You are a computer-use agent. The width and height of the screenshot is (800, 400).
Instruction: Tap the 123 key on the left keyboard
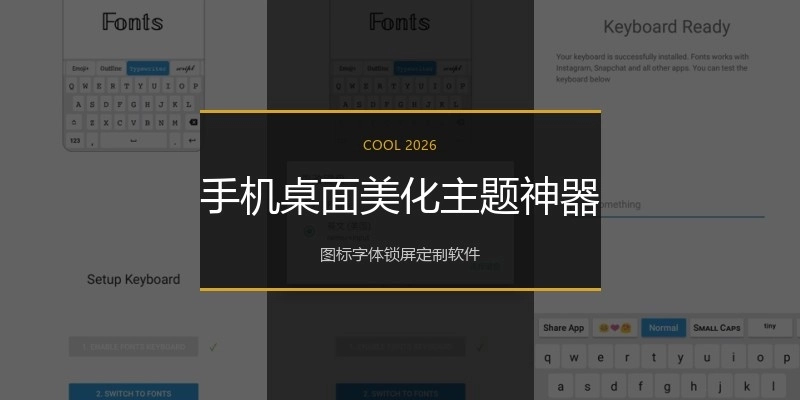pyautogui.click(x=75, y=140)
